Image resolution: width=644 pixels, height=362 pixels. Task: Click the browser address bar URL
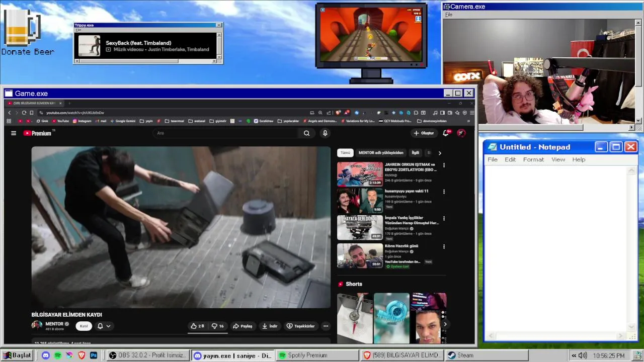[75, 113]
